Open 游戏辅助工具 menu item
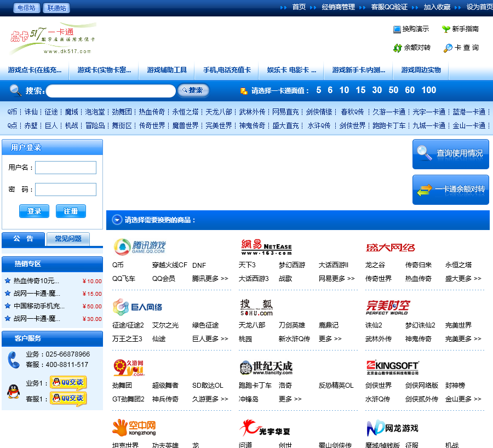The height and width of the screenshot is (448, 493). tap(167, 70)
